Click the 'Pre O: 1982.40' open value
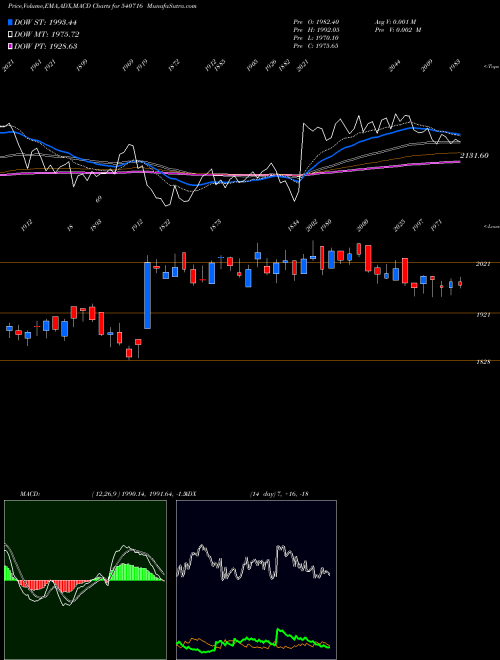This screenshot has width=500, height=660. pos(316,22)
